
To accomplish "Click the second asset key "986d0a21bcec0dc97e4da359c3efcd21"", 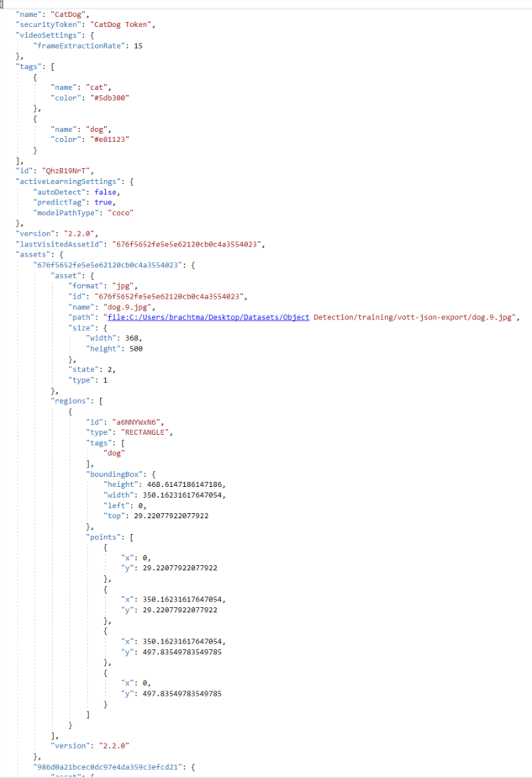I will (108, 767).
